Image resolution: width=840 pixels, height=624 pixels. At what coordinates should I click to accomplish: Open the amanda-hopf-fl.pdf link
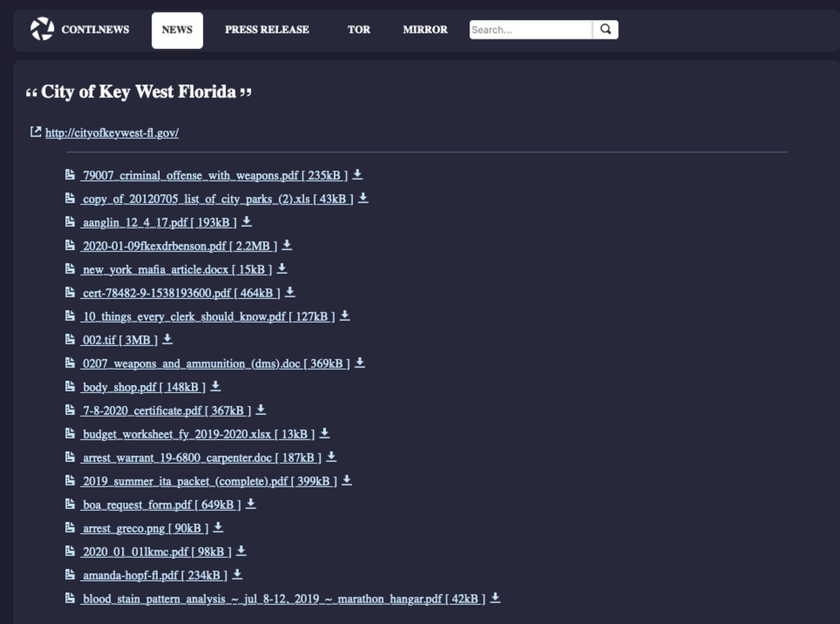pos(154,576)
